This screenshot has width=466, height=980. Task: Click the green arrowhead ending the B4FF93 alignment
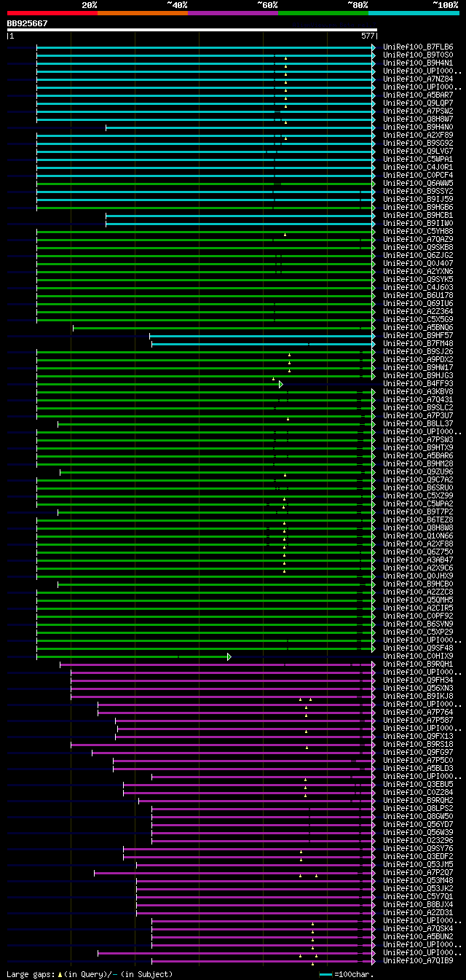[281, 383]
